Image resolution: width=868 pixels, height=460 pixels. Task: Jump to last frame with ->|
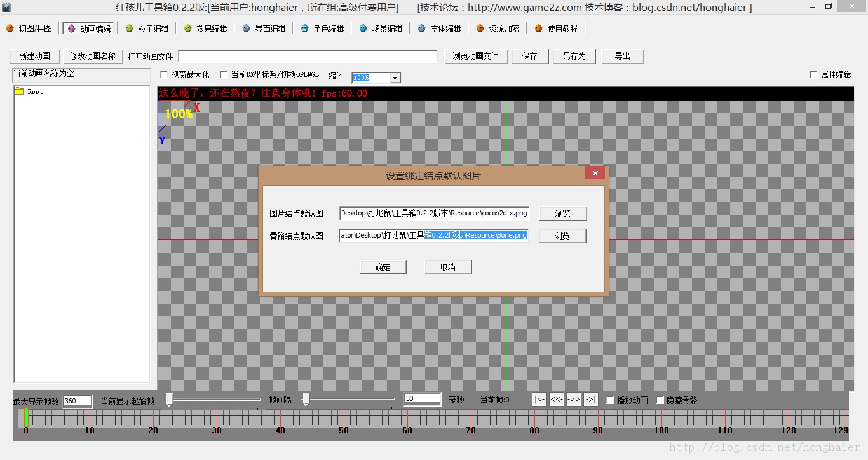591,399
